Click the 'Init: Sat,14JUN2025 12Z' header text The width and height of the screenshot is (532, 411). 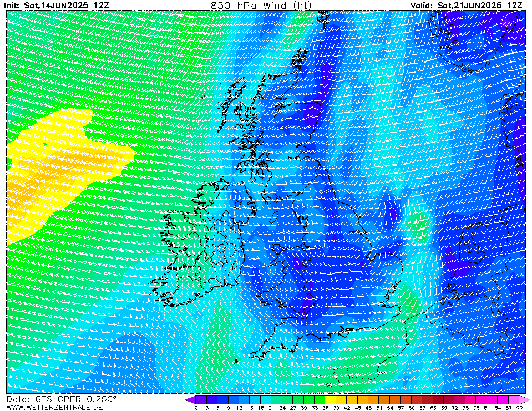pyautogui.click(x=57, y=6)
